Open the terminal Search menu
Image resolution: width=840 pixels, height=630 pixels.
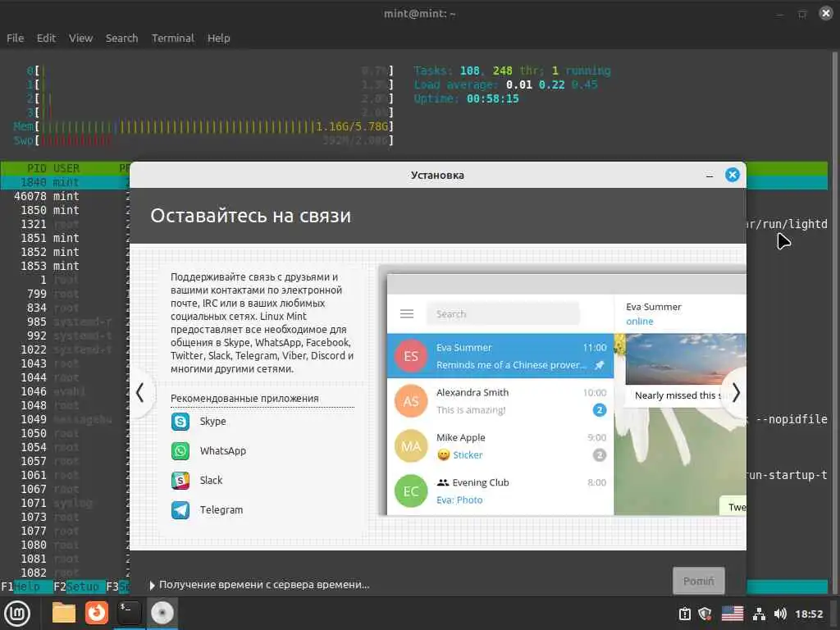tap(121, 38)
